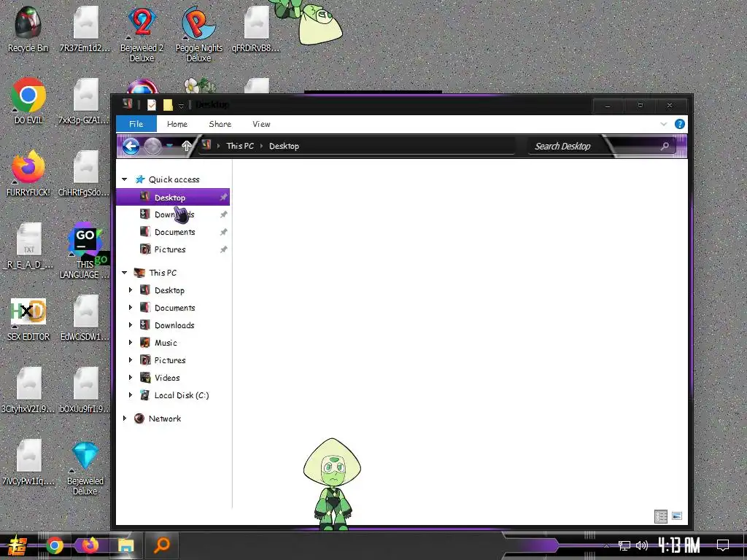Select the EdWCiSDW1 file on the desktop
The image size is (747, 560).
(85, 318)
